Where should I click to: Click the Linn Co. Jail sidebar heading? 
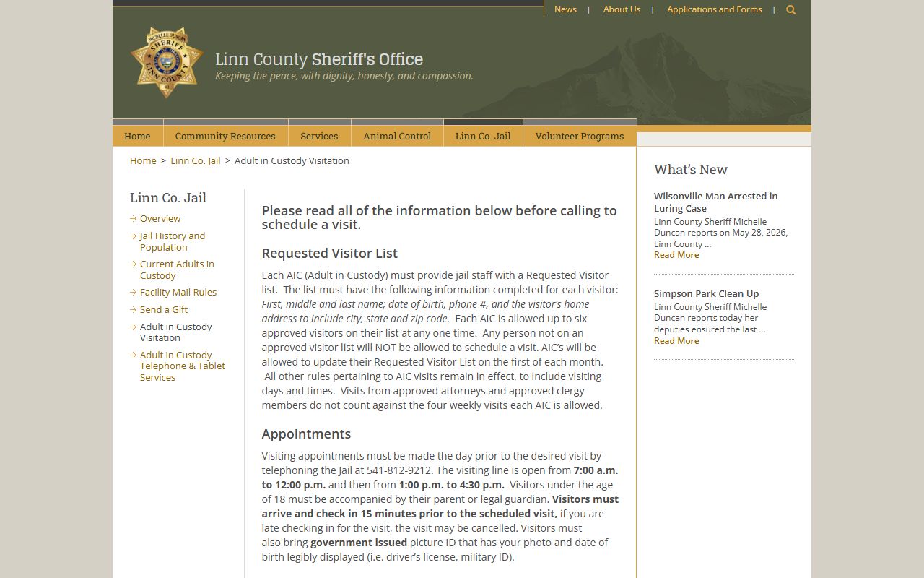[x=168, y=197]
